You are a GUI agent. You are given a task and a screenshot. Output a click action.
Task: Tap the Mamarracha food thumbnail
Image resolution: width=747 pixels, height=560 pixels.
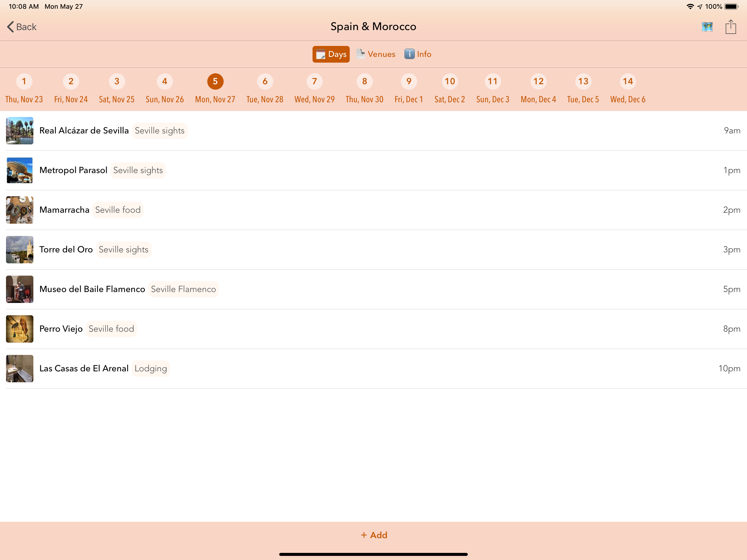click(20, 210)
